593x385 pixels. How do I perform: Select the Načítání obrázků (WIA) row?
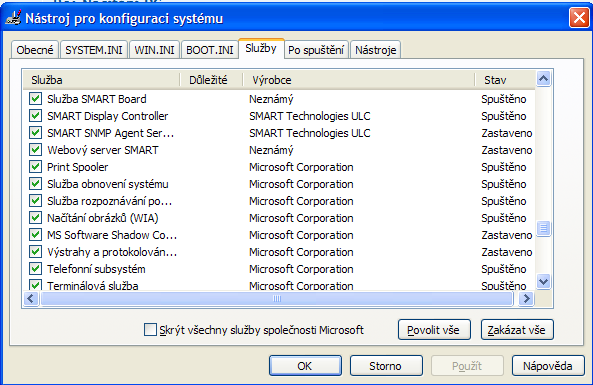point(279,218)
